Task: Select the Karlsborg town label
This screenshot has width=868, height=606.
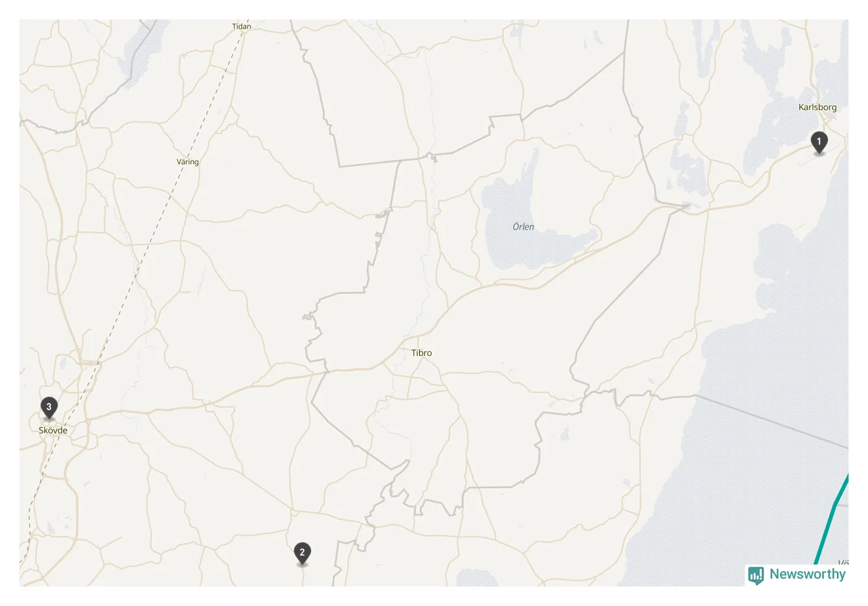Action: point(817,107)
